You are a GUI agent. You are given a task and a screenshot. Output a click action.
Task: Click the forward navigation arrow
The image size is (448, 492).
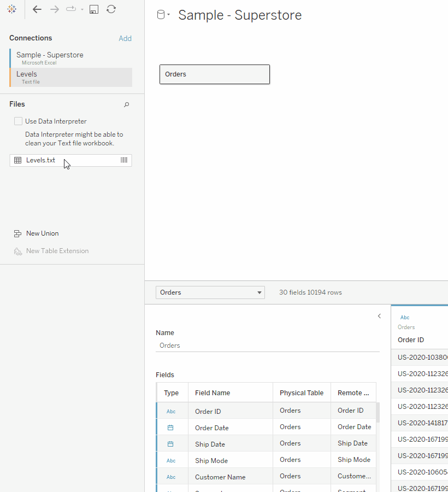(x=54, y=9)
